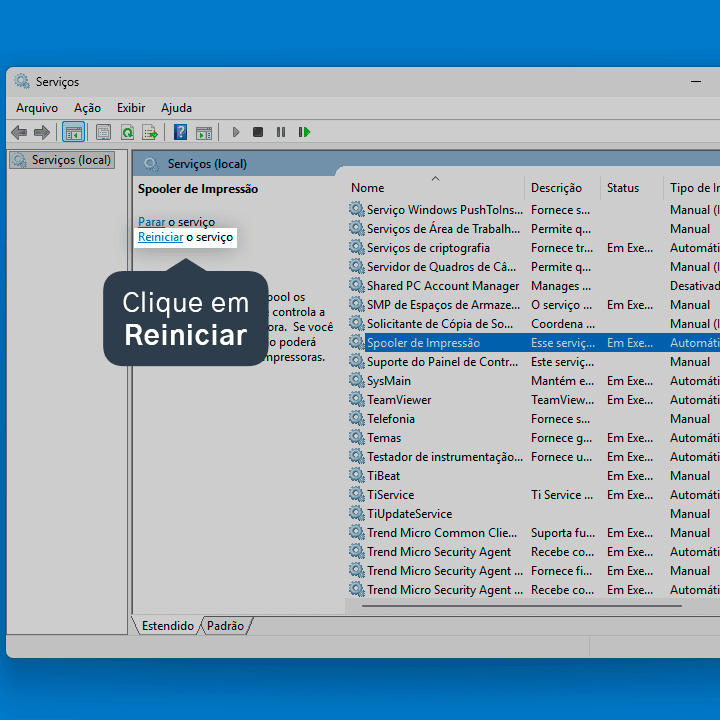Click the gear icon beside Telefonia
Viewport: 720px width, 720px height.
(356, 418)
